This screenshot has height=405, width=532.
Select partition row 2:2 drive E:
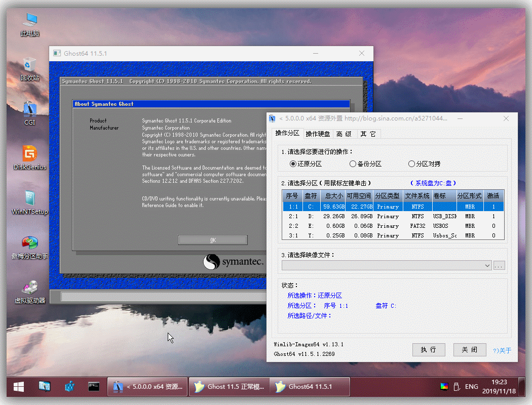point(393,226)
